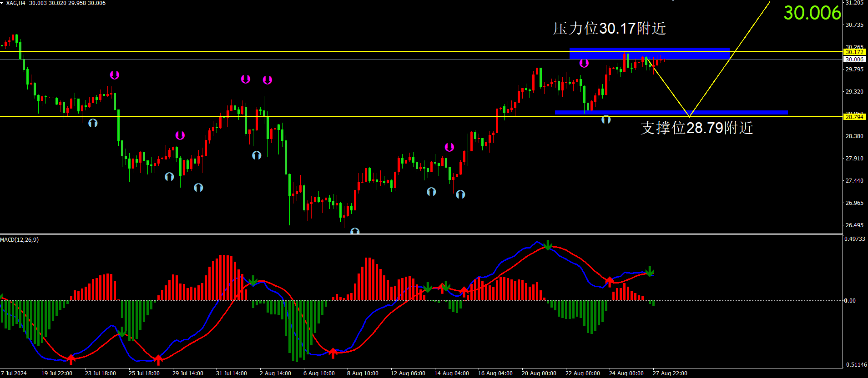Click the yellow 28.794 price tag on axis
The image size is (868, 378).
(854, 117)
